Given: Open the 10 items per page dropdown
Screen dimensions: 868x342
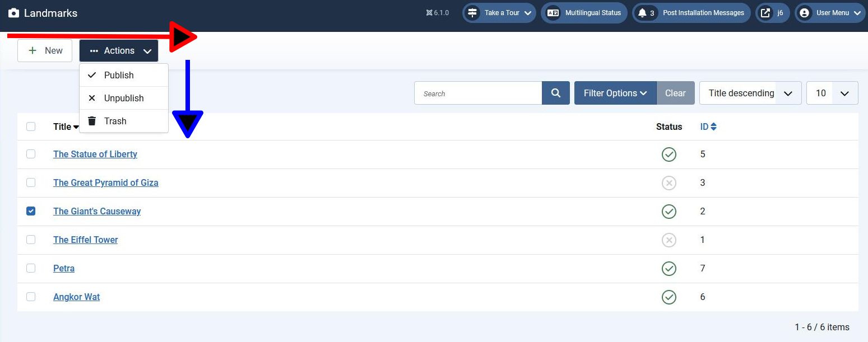Looking at the screenshot, I should [x=832, y=93].
